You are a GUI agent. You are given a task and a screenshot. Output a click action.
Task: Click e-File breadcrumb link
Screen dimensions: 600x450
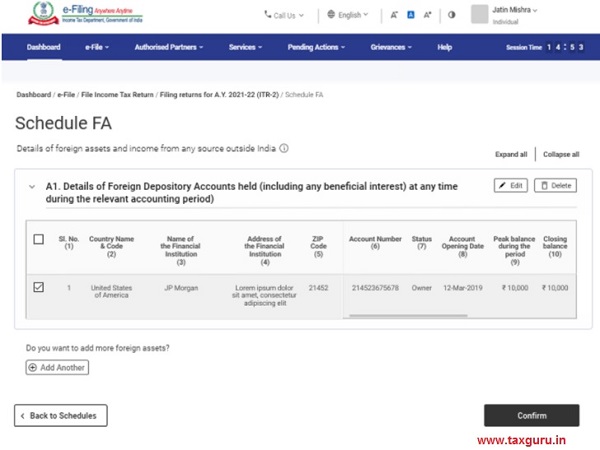pyautogui.click(x=66, y=95)
